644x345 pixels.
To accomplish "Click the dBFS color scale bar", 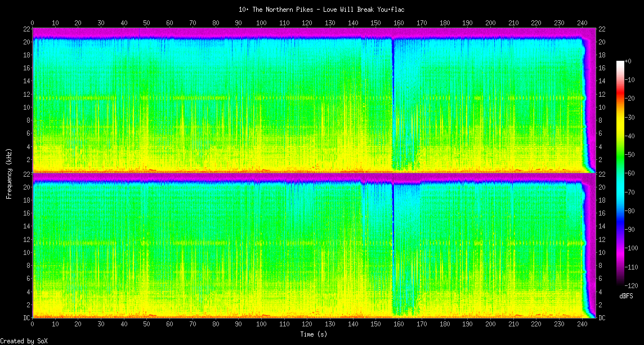I will tap(620, 173).
